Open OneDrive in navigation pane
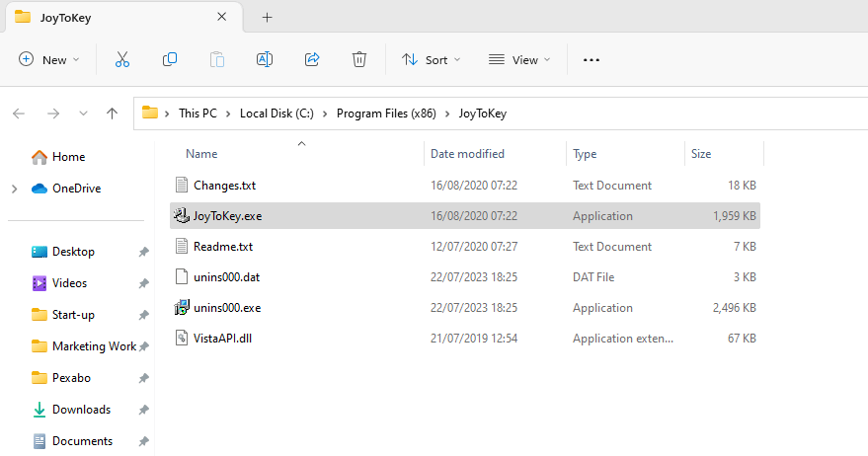868x456 pixels. click(x=66, y=189)
